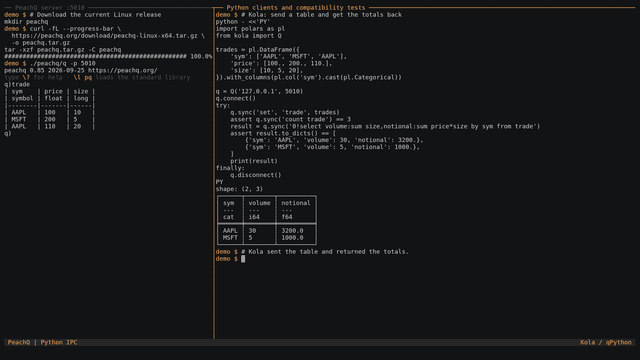The image size is (640, 360).
Task: Click the cursor at the last 'demo $' prompt
Action: (x=243, y=259)
